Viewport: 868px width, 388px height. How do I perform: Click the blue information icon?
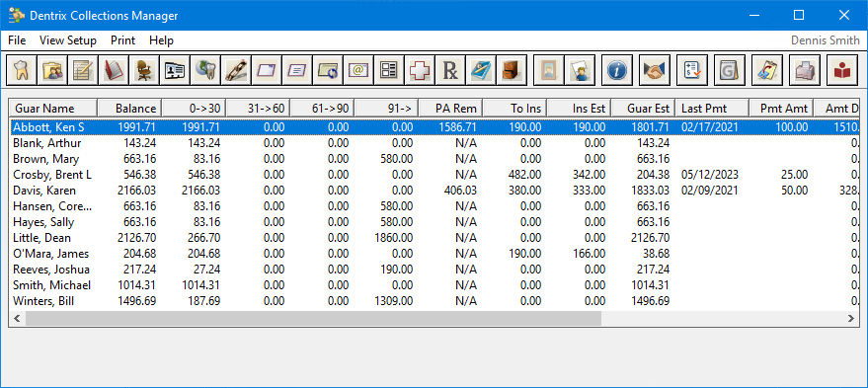[x=616, y=70]
